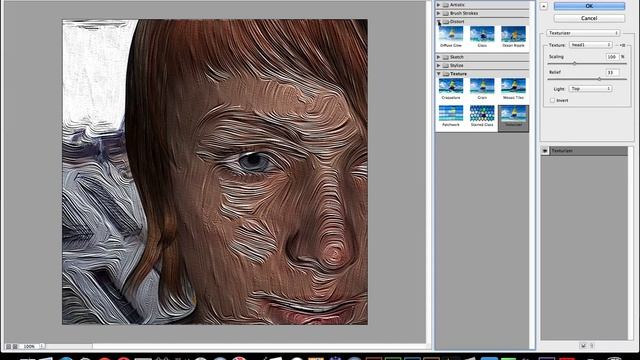640x360 pixels.
Task: Enable the Invert checkbox
Action: point(552,100)
